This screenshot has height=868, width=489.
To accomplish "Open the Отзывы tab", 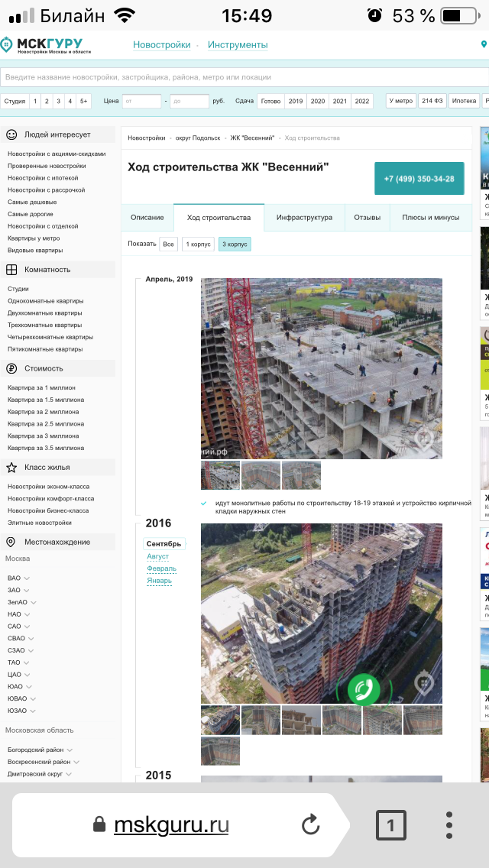I will click(367, 218).
